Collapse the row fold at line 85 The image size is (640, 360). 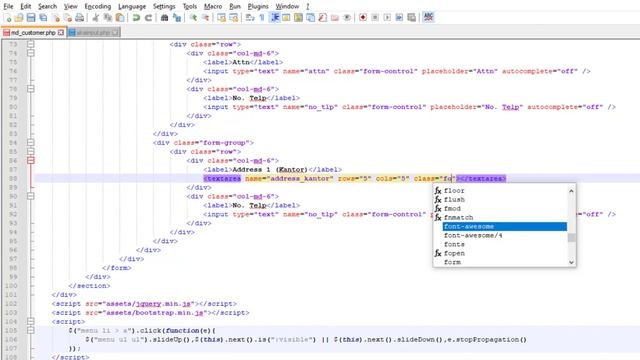(31, 151)
